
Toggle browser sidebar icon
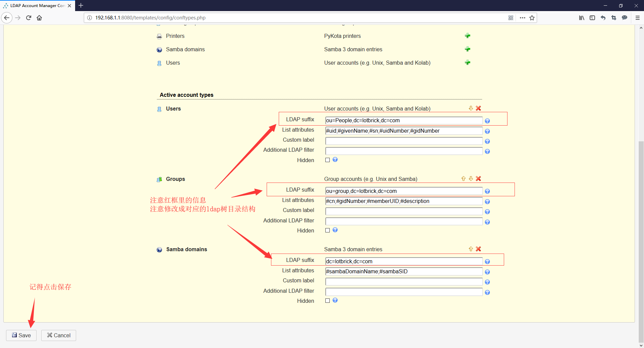coord(592,18)
